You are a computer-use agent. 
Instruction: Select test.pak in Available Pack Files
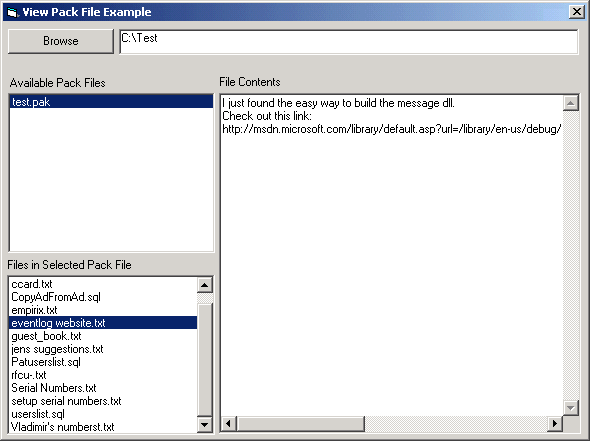pyautogui.click(x=111, y=102)
